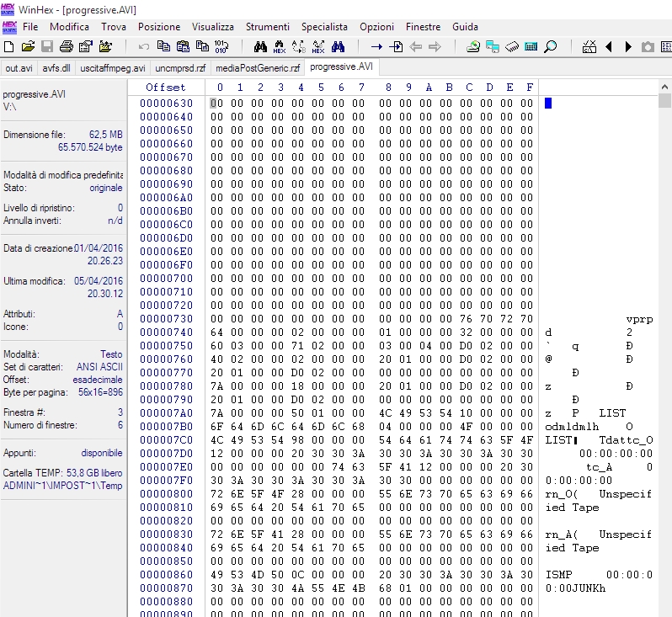The height and width of the screenshot is (617, 672).
Task: Click the Go To Offset arrow icon
Action: [x=376, y=46]
